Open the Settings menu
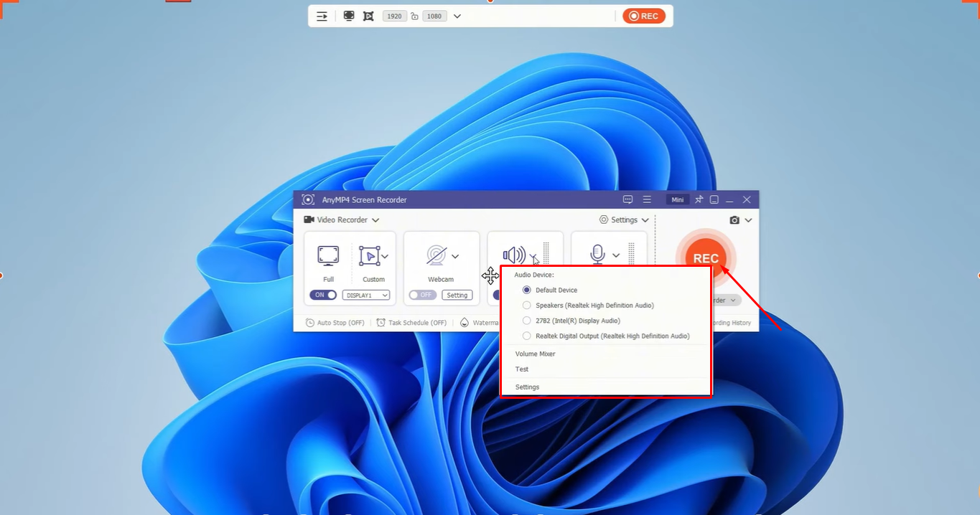Screen dimensions: 980x515 point(622,219)
